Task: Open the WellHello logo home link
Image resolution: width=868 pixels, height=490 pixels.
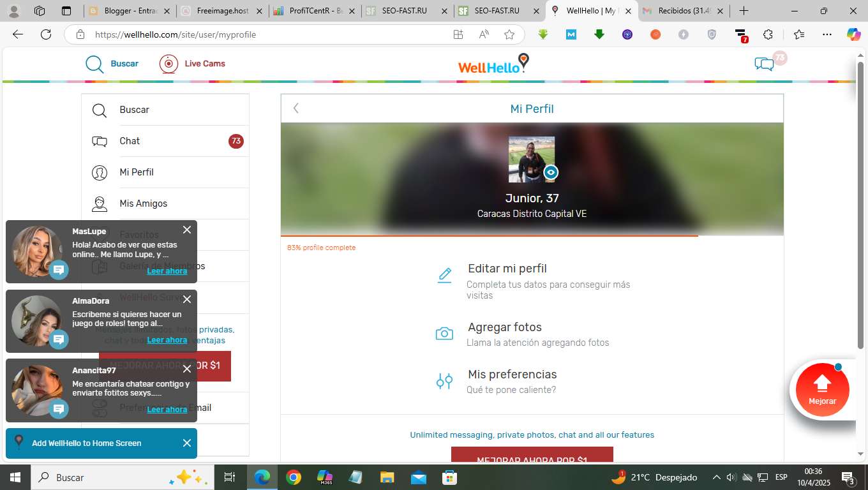Action: (494, 64)
